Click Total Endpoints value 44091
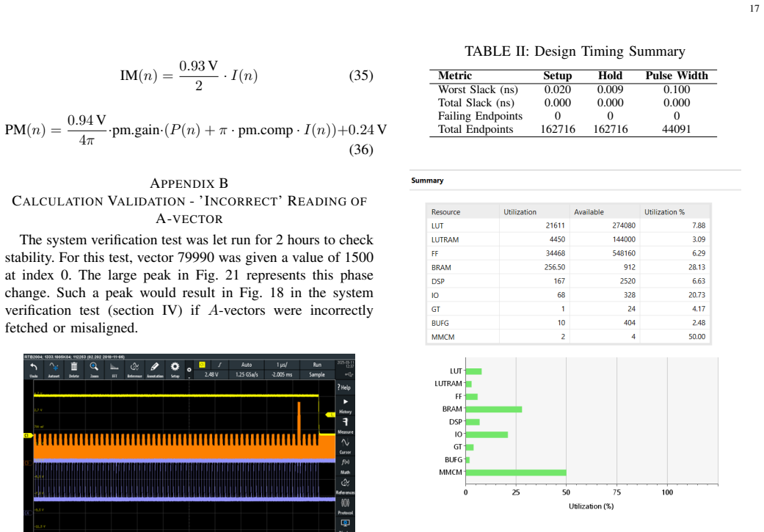The width and height of the screenshot is (764, 532). [x=676, y=129]
